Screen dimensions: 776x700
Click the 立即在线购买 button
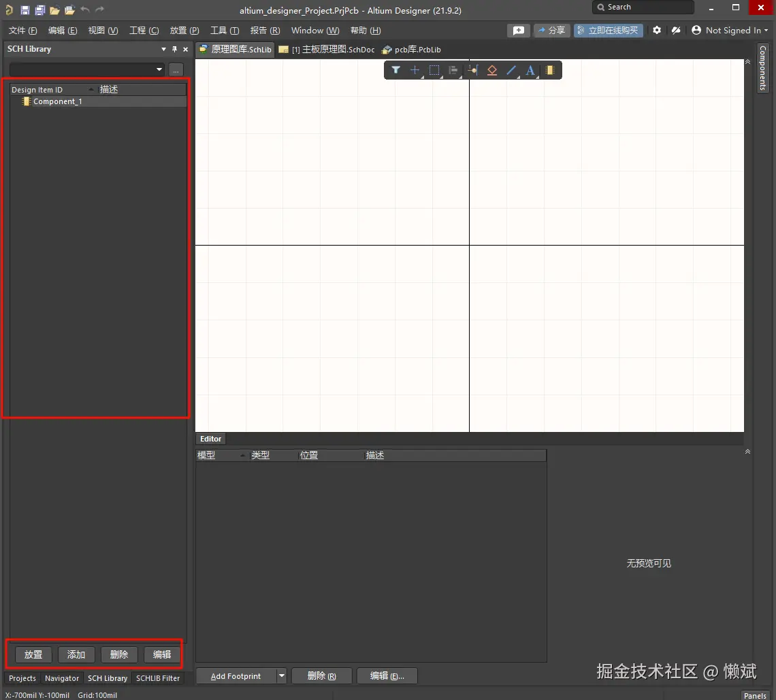coord(609,31)
